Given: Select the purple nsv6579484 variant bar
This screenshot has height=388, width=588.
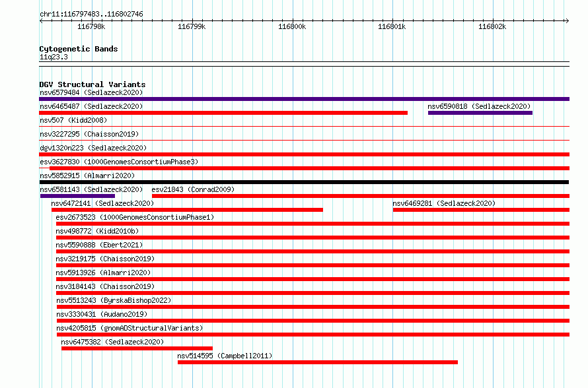Looking at the screenshot, I should tap(304, 99).
